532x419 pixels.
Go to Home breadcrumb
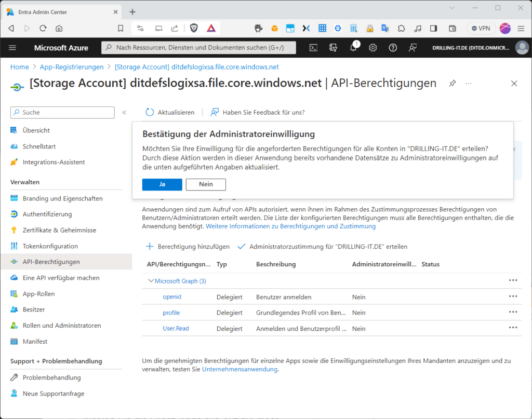pyautogui.click(x=19, y=67)
